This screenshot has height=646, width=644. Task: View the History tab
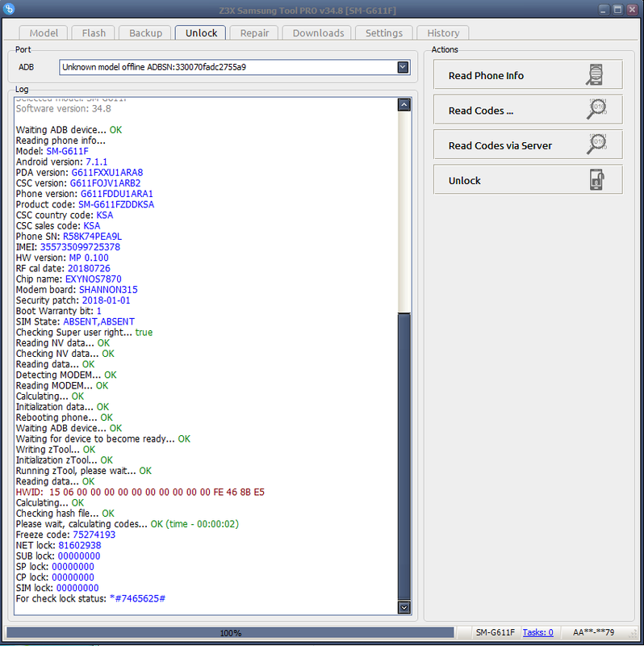click(442, 33)
